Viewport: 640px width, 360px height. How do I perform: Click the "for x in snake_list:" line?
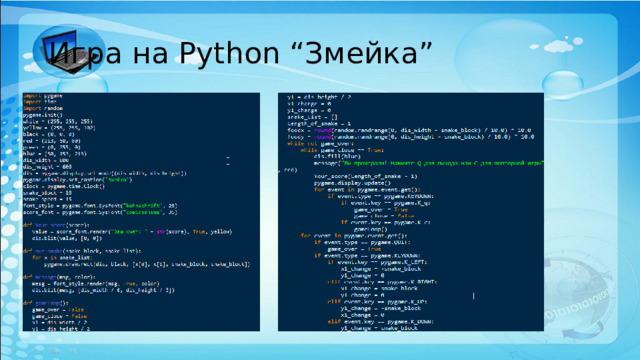62,258
